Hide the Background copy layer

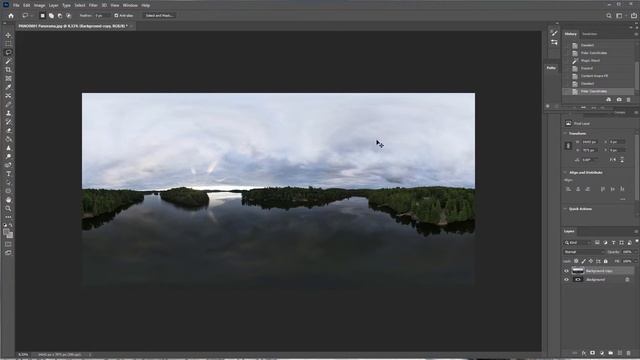point(566,271)
